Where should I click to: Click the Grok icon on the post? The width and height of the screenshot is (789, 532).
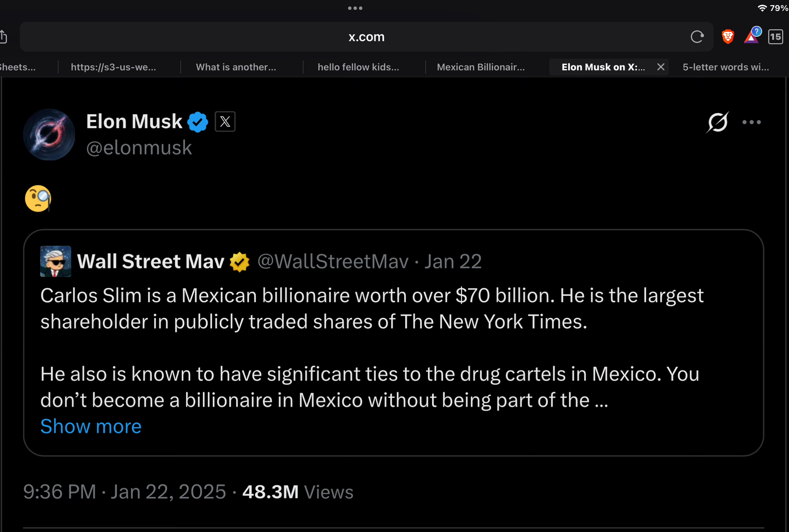coord(717,122)
